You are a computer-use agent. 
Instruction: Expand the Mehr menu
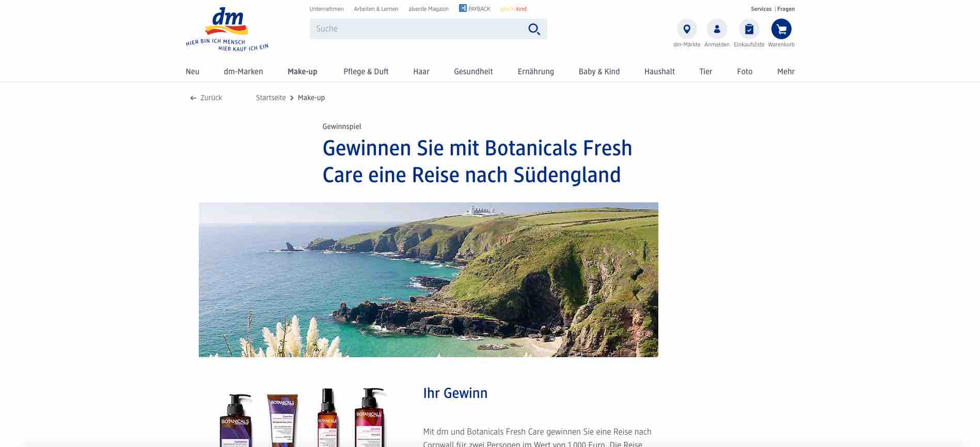(786, 72)
